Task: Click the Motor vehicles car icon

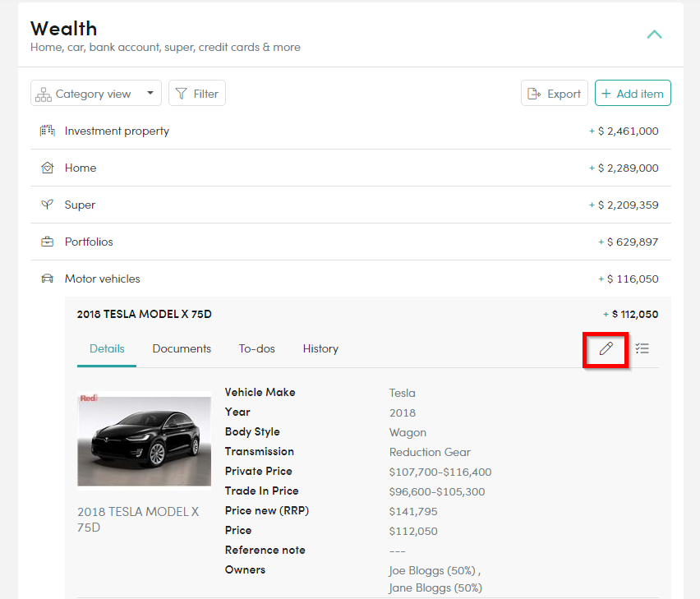Action: pos(48,279)
